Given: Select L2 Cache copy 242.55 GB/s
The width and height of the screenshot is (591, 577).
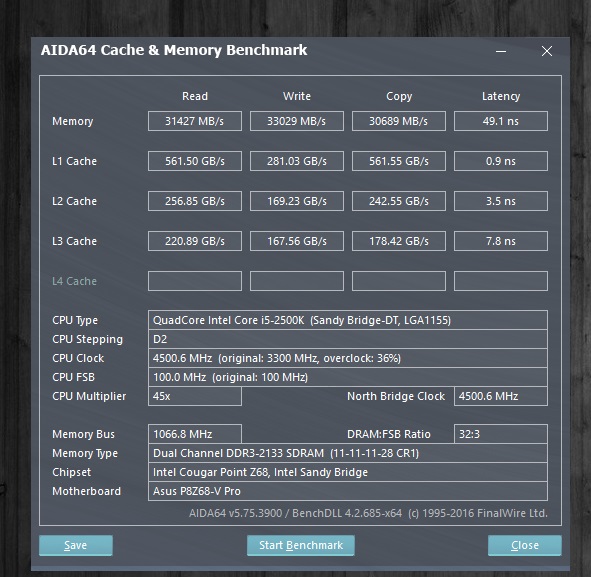Looking at the screenshot, I should coord(399,201).
